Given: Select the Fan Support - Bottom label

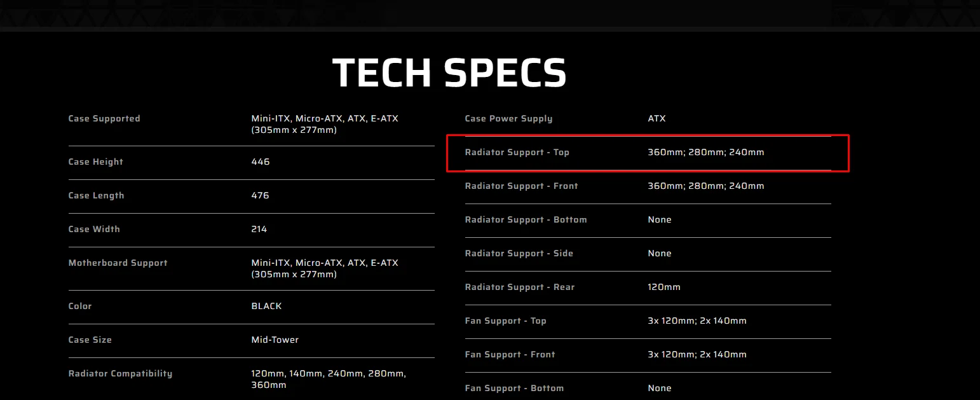Looking at the screenshot, I should pos(514,388).
